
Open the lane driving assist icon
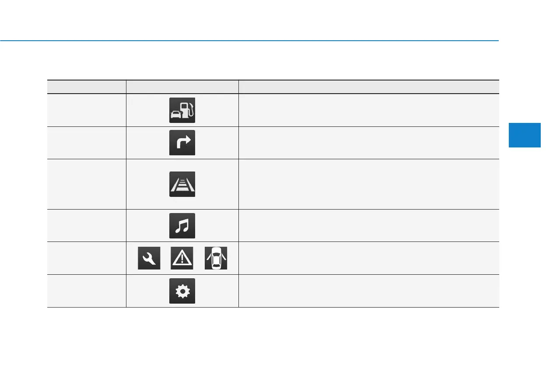coord(182,184)
